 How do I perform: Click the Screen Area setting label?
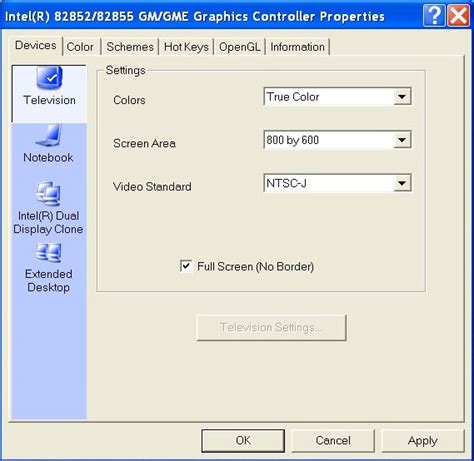(144, 143)
